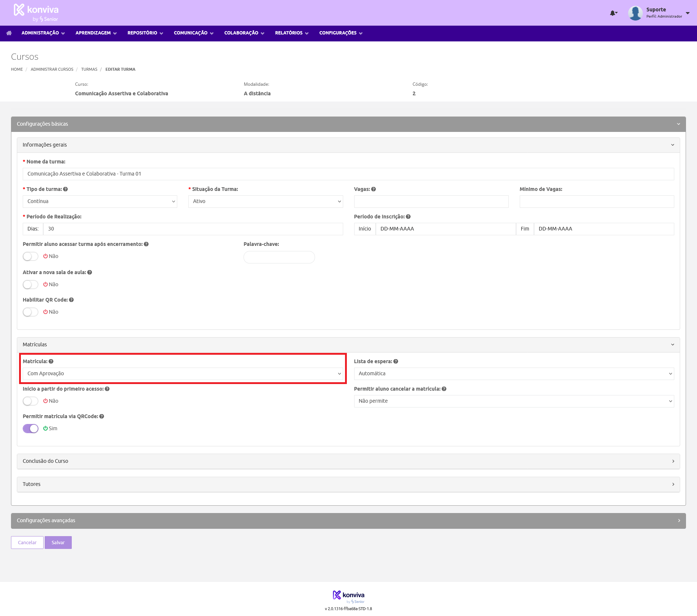Click help icon next to Habilitar QR Code

click(x=71, y=300)
